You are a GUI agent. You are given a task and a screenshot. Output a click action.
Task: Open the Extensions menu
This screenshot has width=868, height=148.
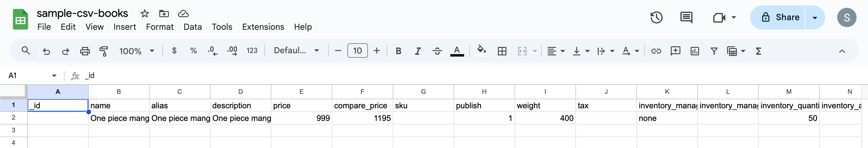[x=263, y=27]
